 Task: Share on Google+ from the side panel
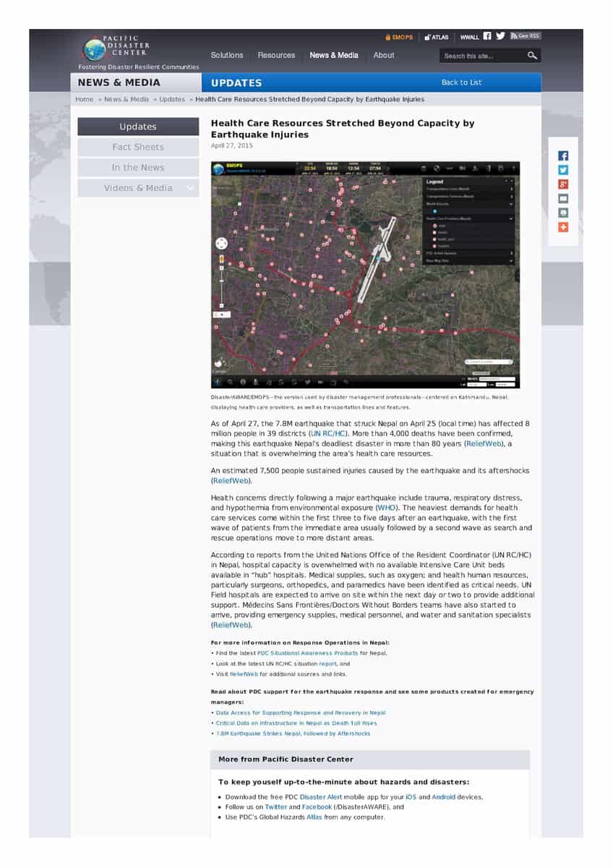(563, 184)
